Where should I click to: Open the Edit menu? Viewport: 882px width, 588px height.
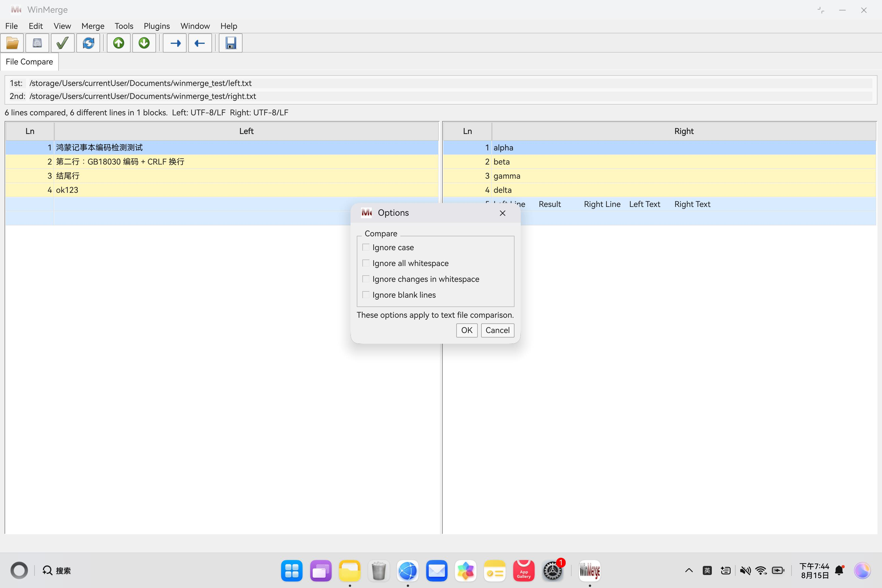click(x=36, y=26)
